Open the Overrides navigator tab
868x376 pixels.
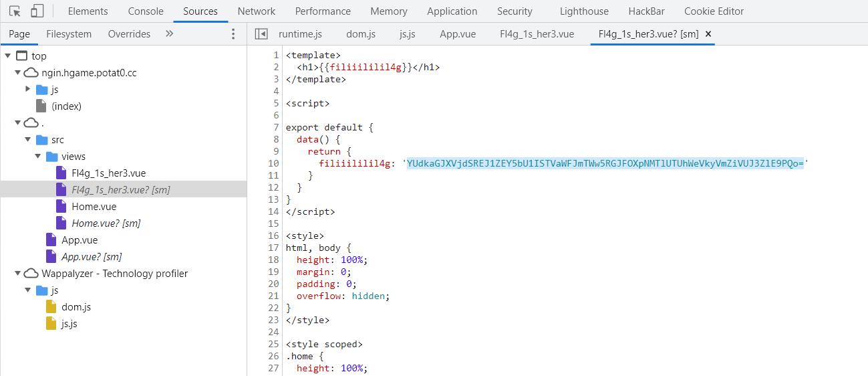pyautogui.click(x=129, y=34)
